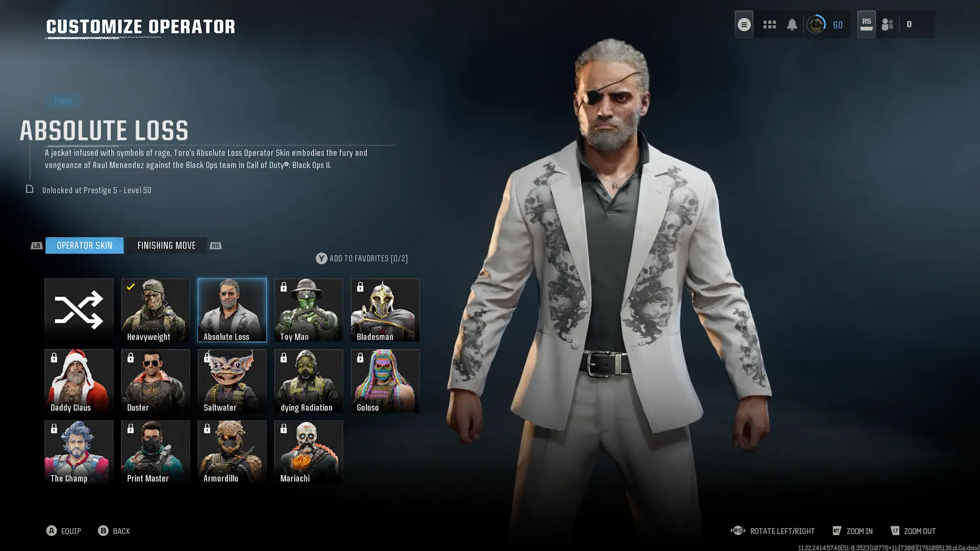Switch to the Finishing Move tab
980x551 pixels.
pos(166,245)
